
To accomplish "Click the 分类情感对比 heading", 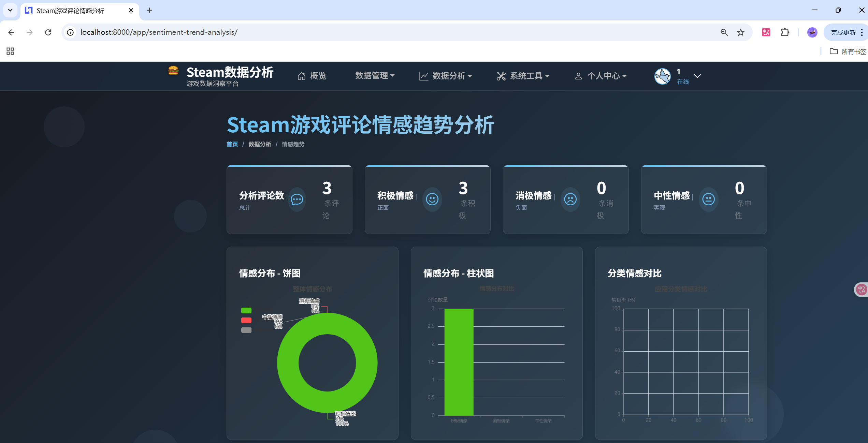I will 635,274.
